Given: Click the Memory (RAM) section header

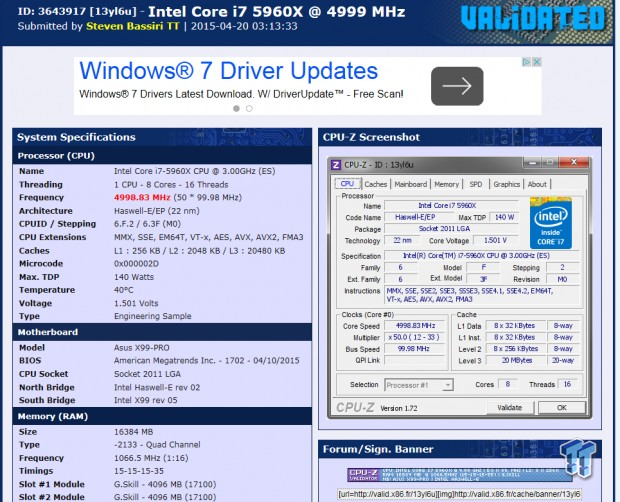Looking at the screenshot, I should point(162,416).
